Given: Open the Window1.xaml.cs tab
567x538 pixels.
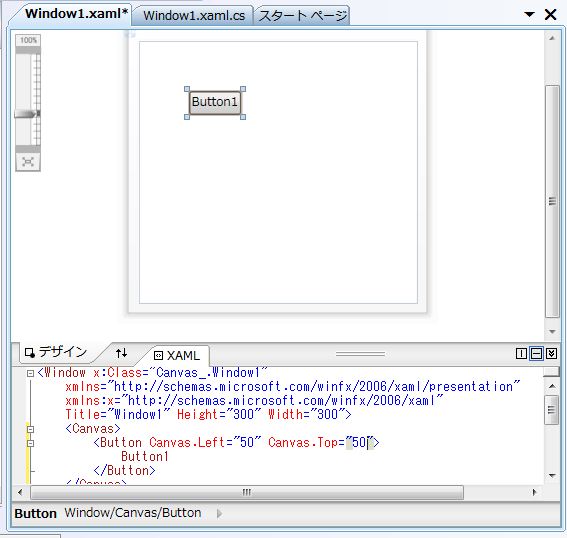Looking at the screenshot, I should coord(193,16).
